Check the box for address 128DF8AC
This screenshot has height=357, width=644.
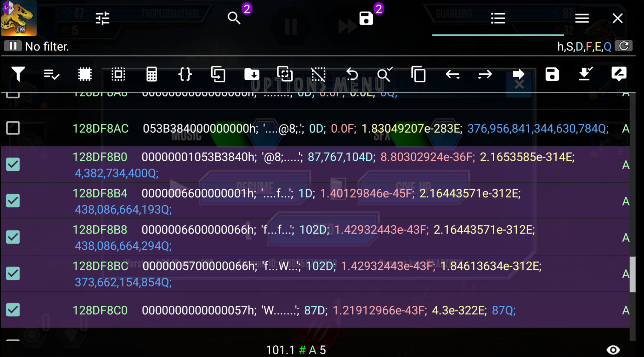13,128
